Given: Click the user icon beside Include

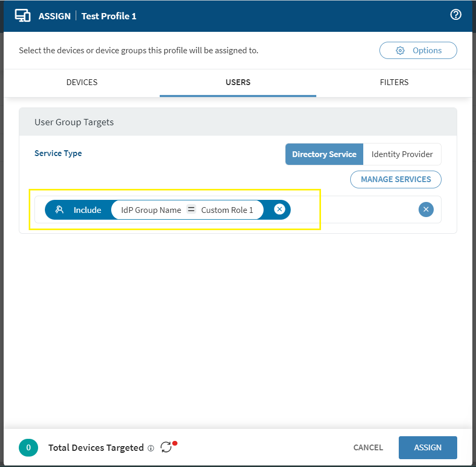Looking at the screenshot, I should pyautogui.click(x=59, y=210).
